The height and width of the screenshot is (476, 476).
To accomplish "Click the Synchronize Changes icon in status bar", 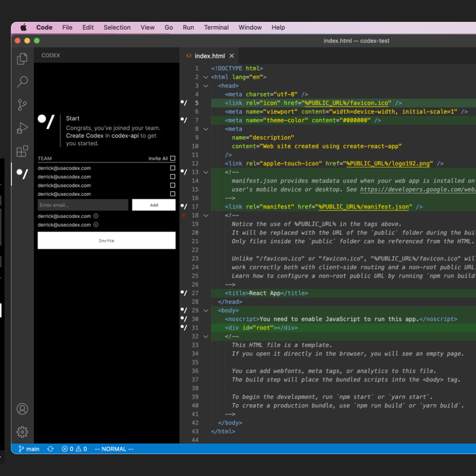I will tap(51, 449).
